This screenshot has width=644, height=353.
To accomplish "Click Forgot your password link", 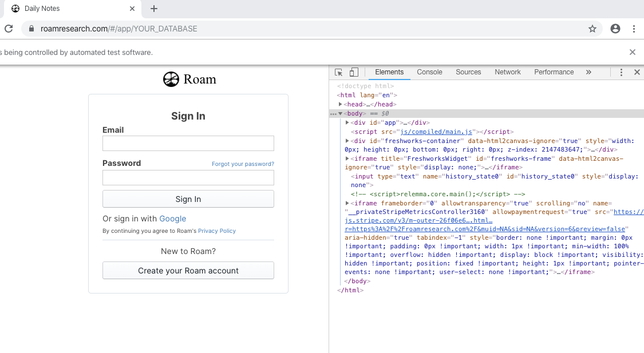I will [243, 164].
